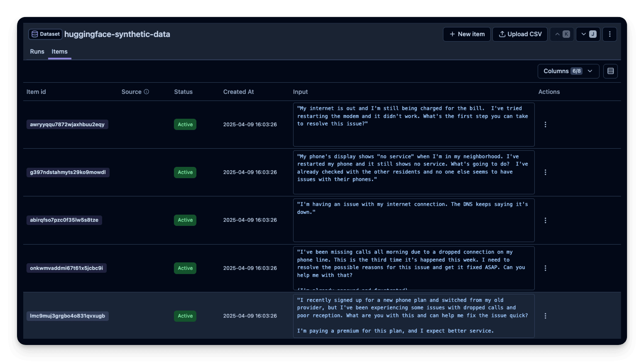Open actions menu for onkwmvaddmi67t61x5jcbc9i row
The image size is (644, 362).
(x=545, y=268)
